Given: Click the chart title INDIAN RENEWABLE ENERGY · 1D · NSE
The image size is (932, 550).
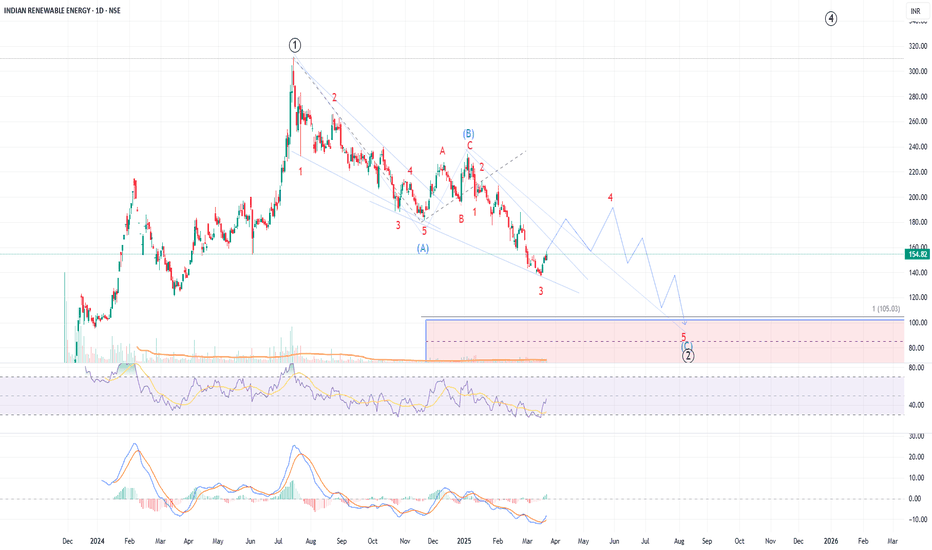Looking at the screenshot, I should click(x=62, y=11).
